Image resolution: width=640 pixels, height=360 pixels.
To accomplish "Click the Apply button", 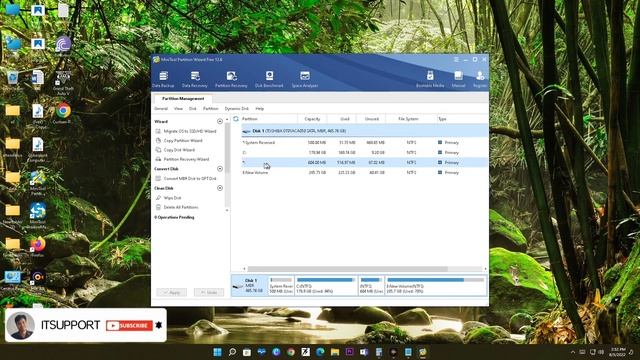I will coord(171,292).
